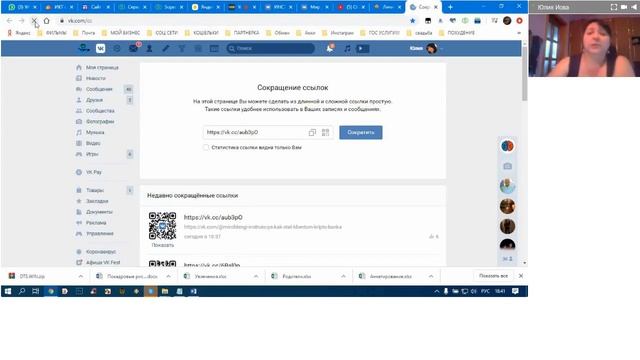Click the 'Сократить' button
The image size is (640, 360).
[361, 132]
